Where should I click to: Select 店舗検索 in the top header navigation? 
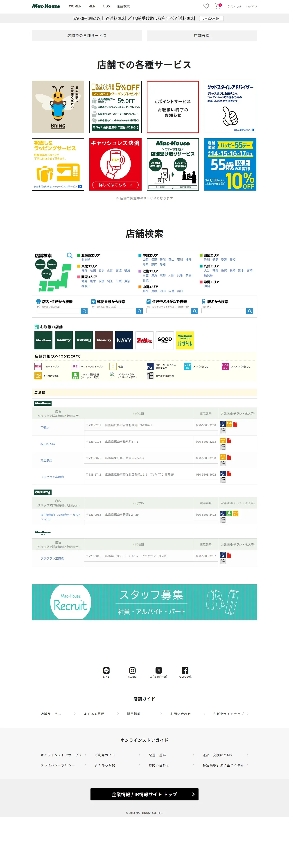(123, 6)
